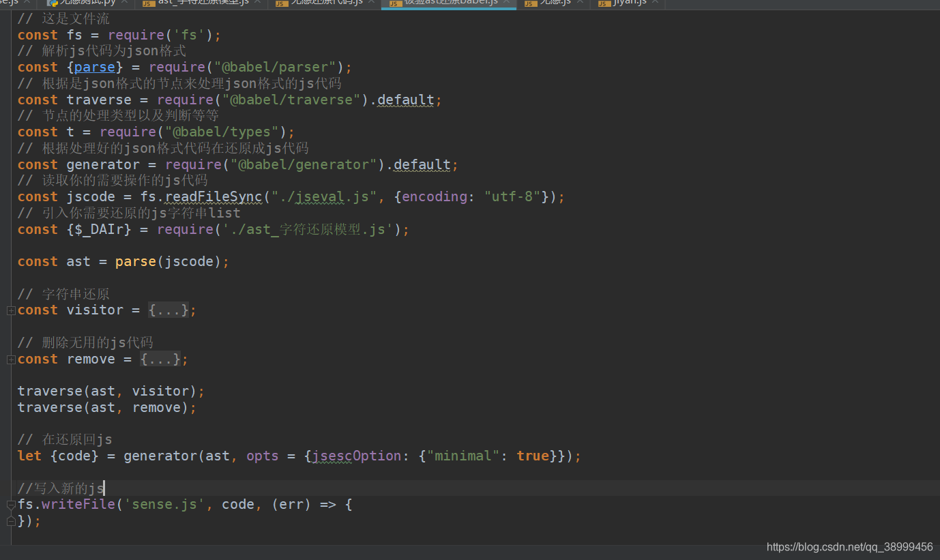Click the "@babel/types" string
The height and width of the screenshot is (560, 940).
222,132
